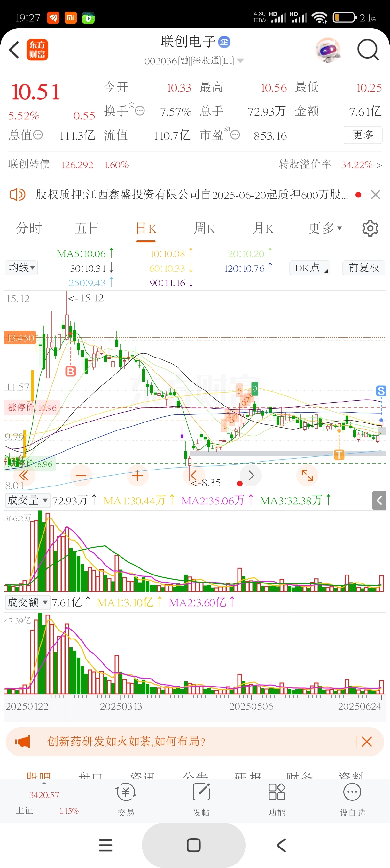Expand the stock code 002036 dropdown arrow
Image resolution: width=390 pixels, height=868 pixels.
(x=240, y=61)
